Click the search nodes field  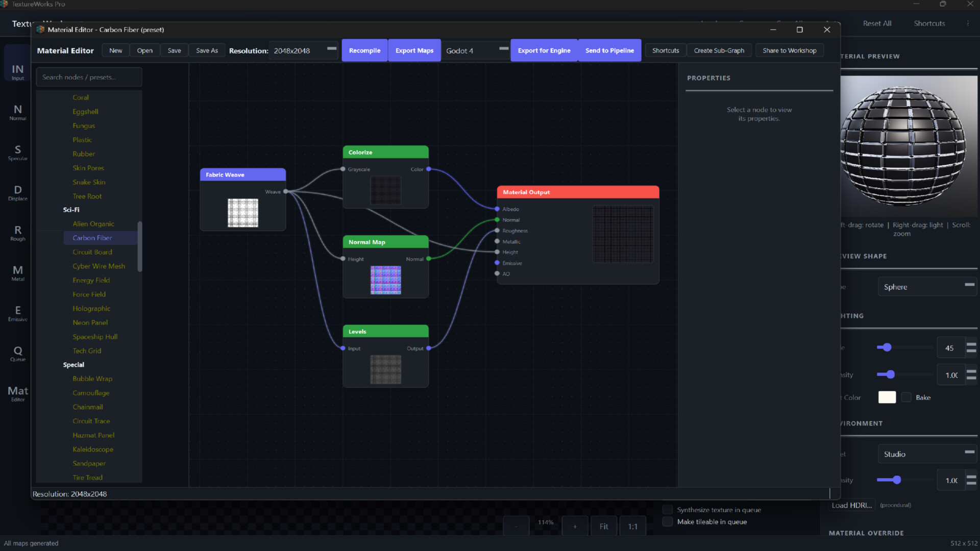(89, 77)
